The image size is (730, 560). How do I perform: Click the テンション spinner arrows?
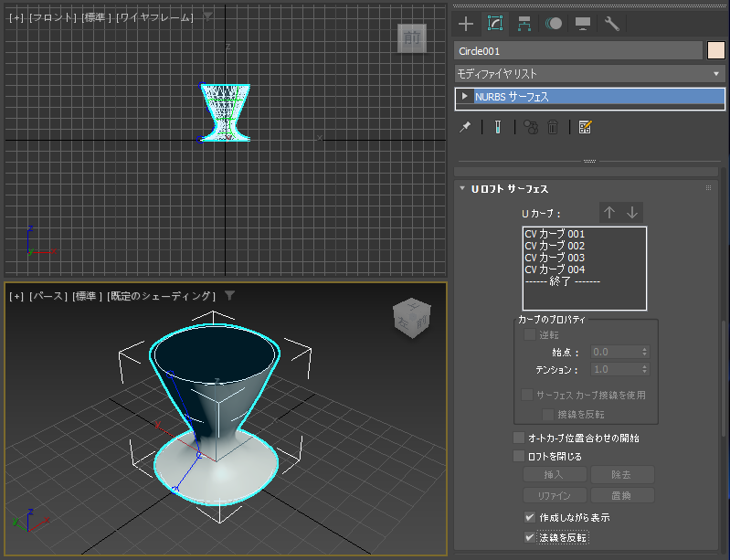(x=644, y=370)
